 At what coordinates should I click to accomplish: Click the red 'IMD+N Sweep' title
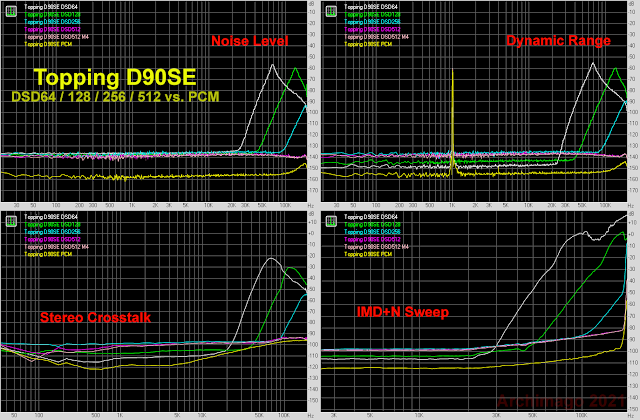click(403, 312)
